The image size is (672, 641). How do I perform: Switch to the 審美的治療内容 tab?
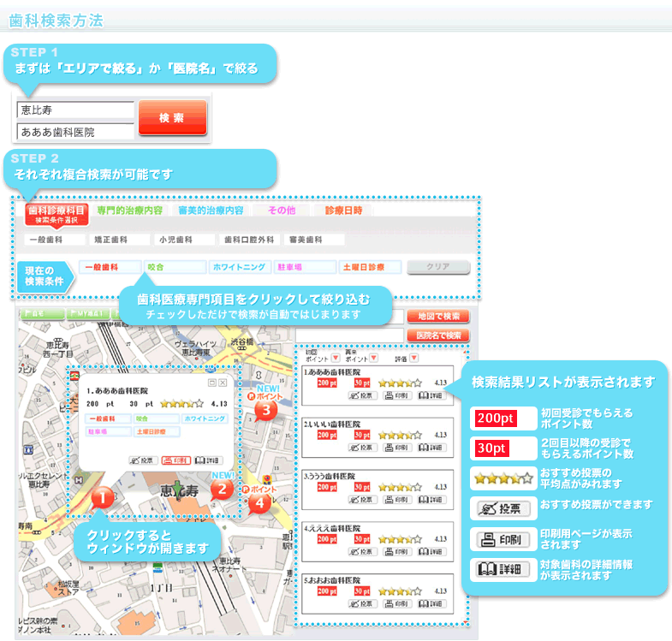pyautogui.click(x=211, y=211)
